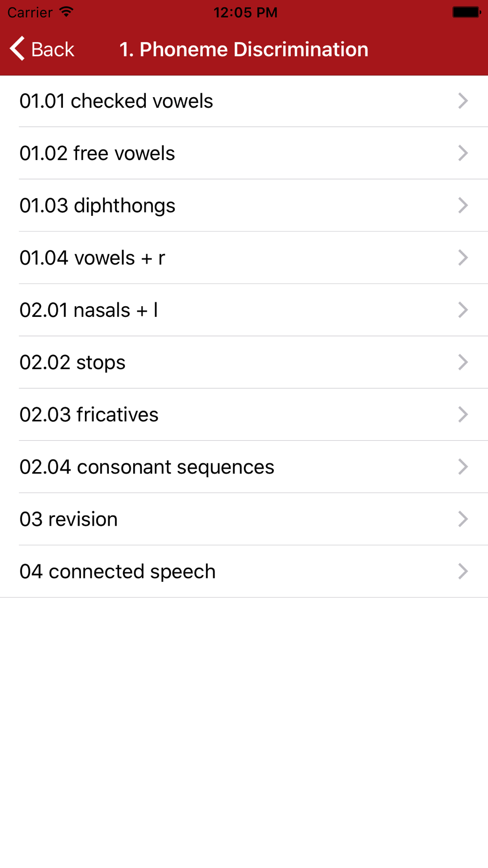Expand the fricatives row chevron
This screenshot has width=488, height=868.
click(x=463, y=414)
